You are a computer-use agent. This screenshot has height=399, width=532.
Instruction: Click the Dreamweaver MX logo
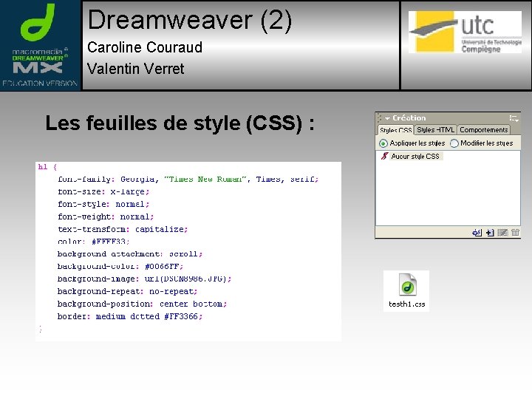(x=40, y=45)
